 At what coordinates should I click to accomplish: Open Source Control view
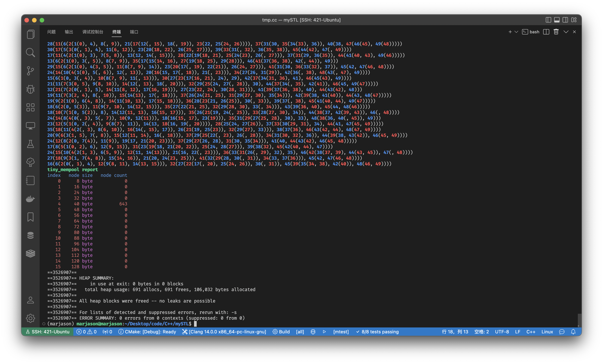coord(30,71)
